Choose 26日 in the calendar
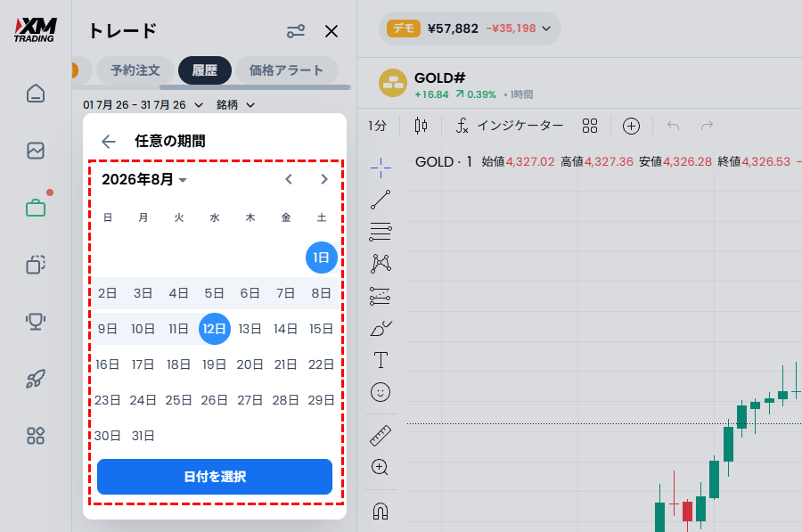The image size is (802, 532). coord(214,400)
